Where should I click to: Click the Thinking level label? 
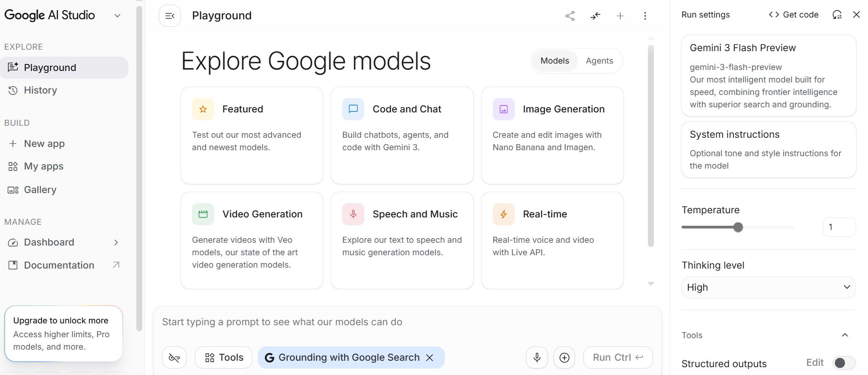click(x=713, y=265)
